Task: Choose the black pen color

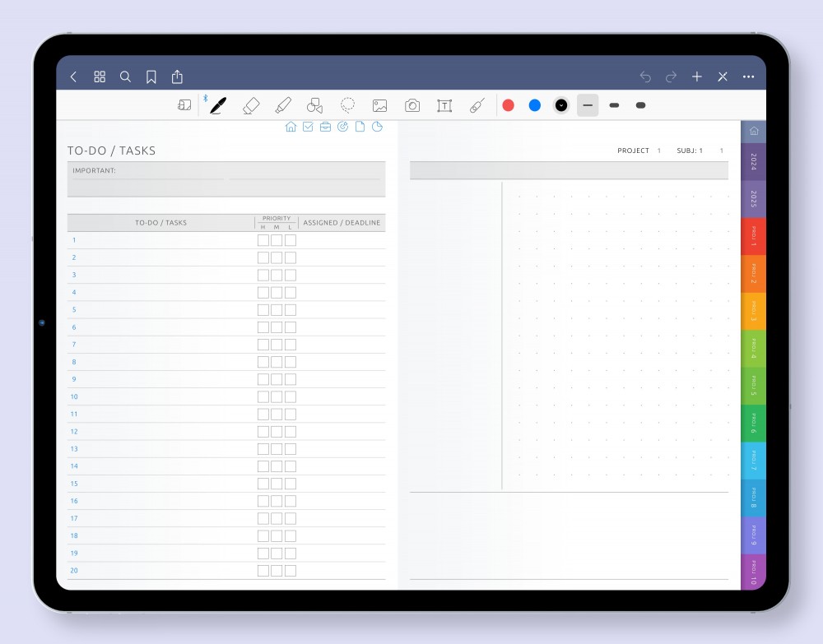Action: click(x=561, y=105)
